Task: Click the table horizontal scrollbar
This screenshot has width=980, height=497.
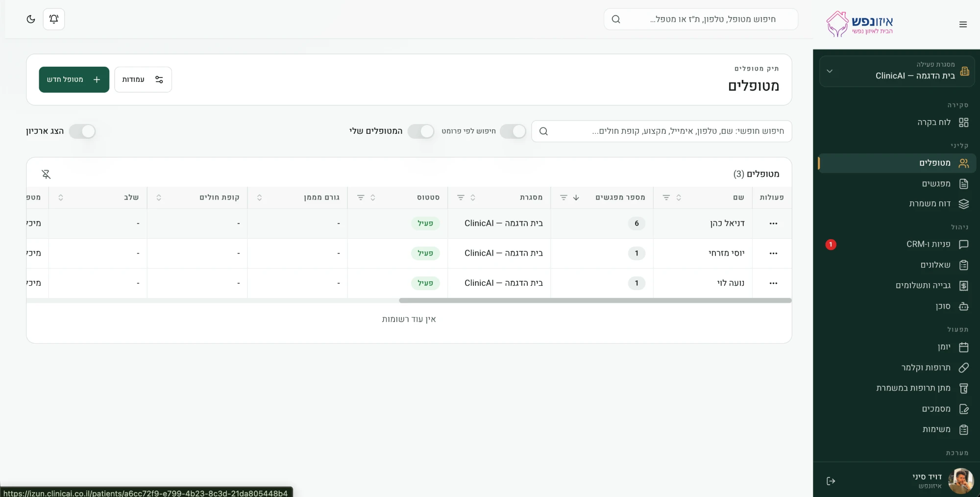Action: (595, 300)
